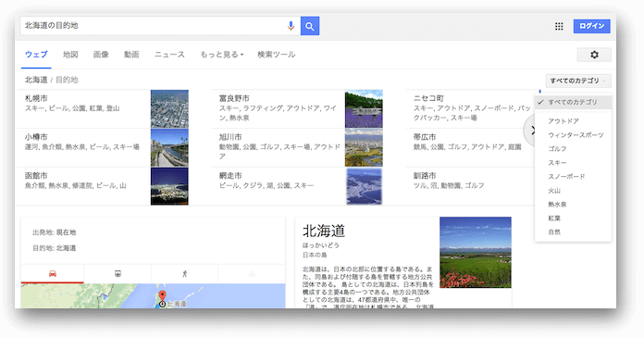644x338 pixels.
Task: Click the 小樽市 canal thumbnail
Action: coord(169,147)
